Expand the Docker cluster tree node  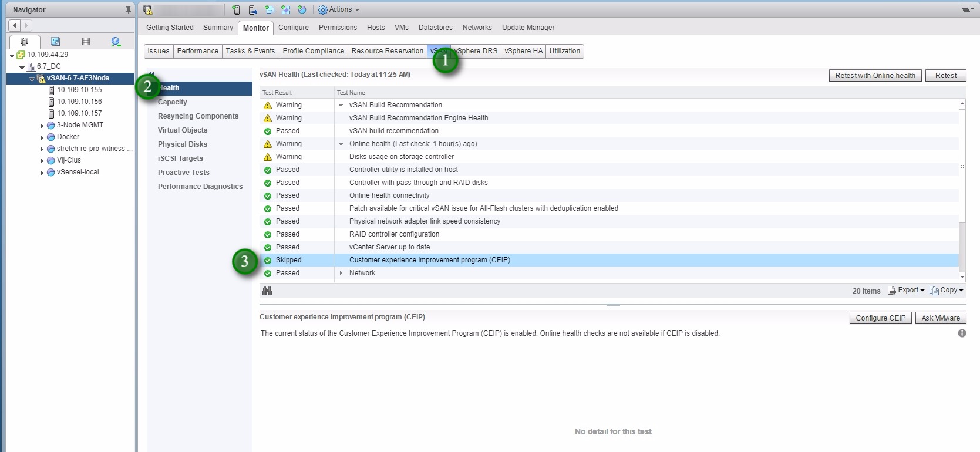click(x=42, y=137)
